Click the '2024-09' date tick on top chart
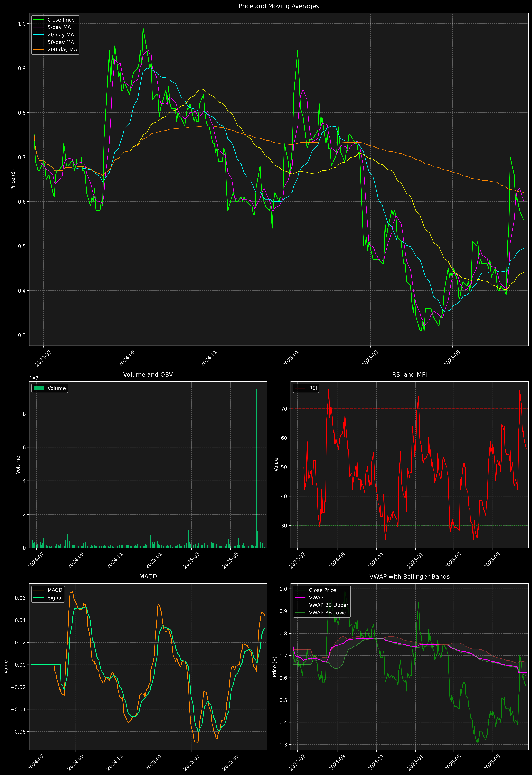 tap(126, 358)
